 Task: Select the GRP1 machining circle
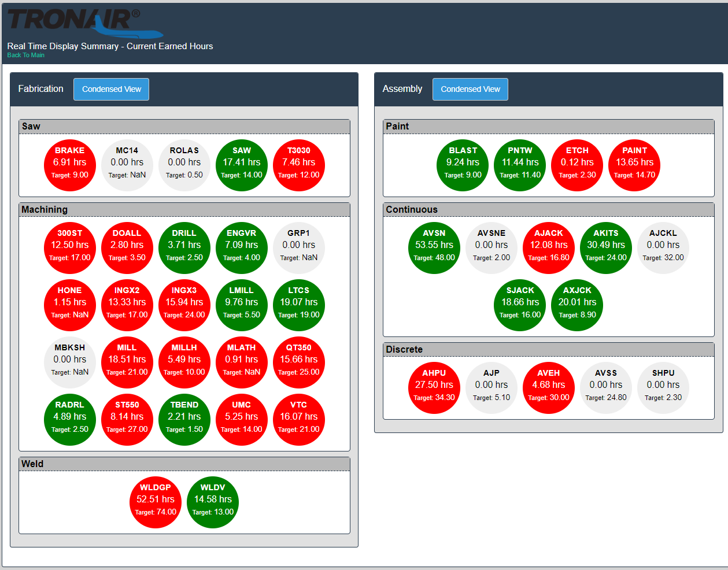pyautogui.click(x=299, y=248)
